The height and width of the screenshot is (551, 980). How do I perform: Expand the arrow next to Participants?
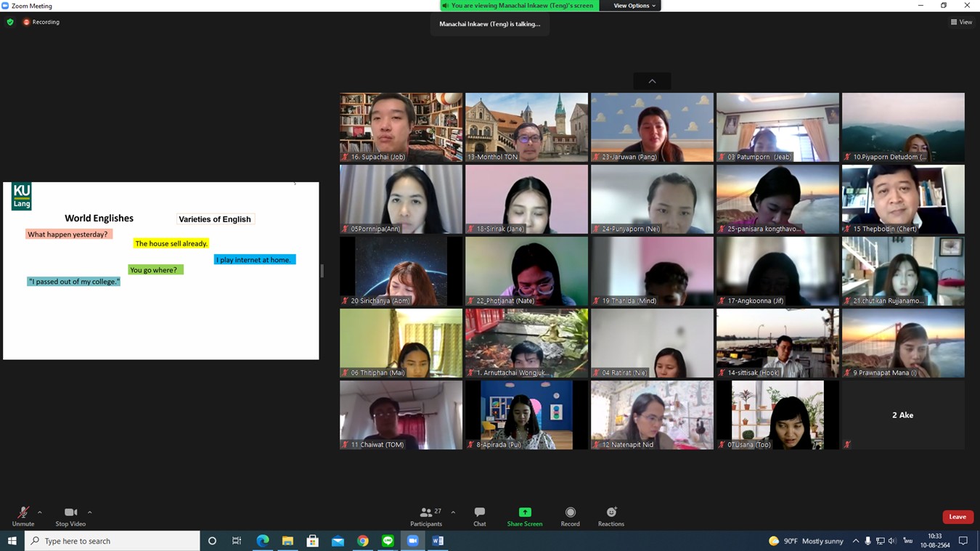tap(453, 513)
